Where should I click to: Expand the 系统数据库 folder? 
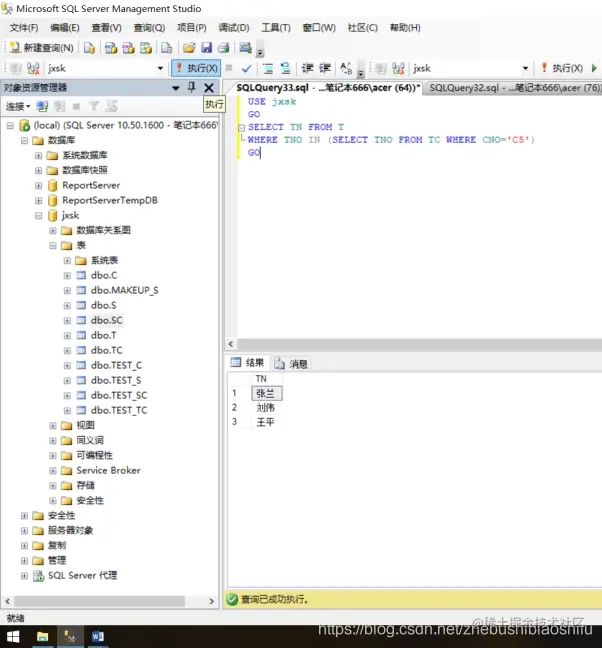click(x=38, y=155)
